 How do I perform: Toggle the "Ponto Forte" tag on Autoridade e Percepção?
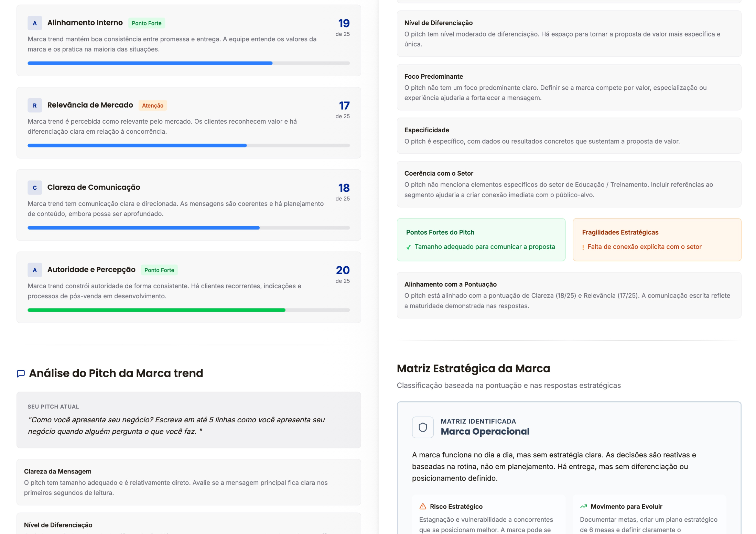(x=159, y=270)
